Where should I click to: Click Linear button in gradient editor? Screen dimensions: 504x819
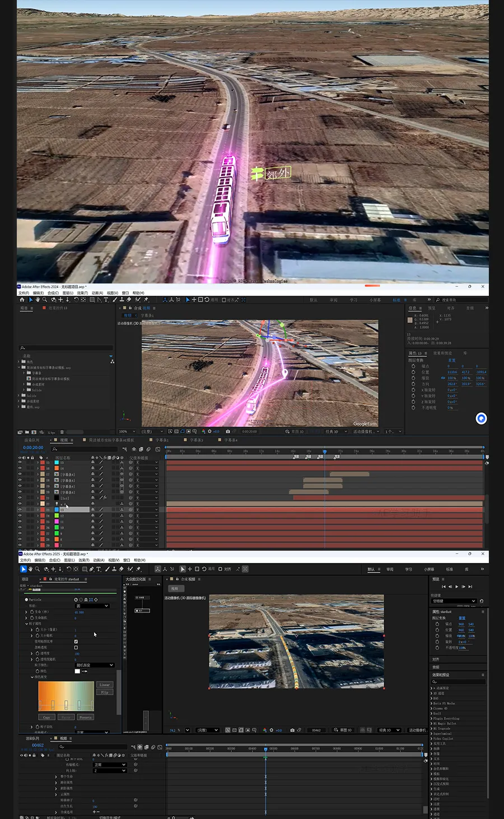105,685
